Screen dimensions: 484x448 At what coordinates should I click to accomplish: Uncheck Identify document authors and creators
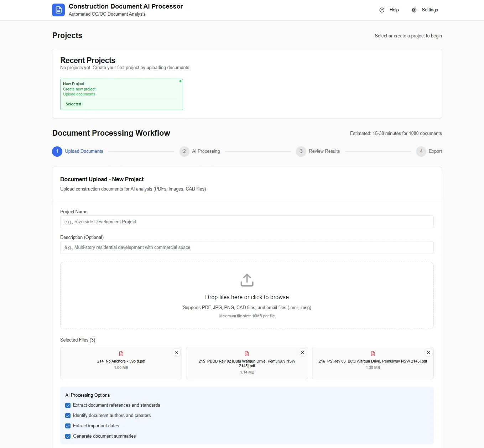tap(68, 416)
